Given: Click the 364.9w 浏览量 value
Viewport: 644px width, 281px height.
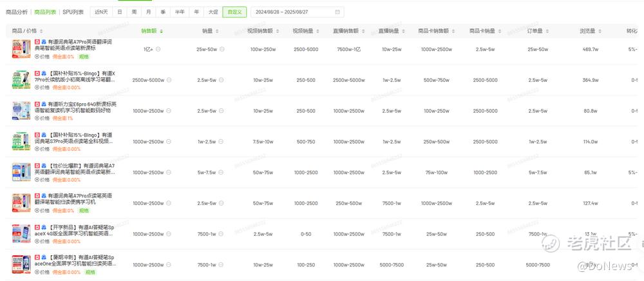Looking at the screenshot, I should coord(590,80).
